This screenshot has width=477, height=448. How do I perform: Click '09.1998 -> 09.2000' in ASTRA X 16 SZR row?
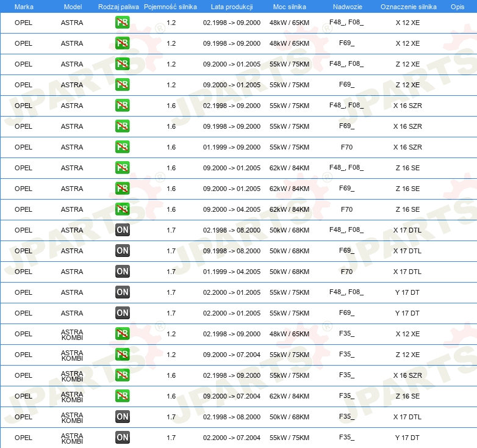click(x=232, y=126)
